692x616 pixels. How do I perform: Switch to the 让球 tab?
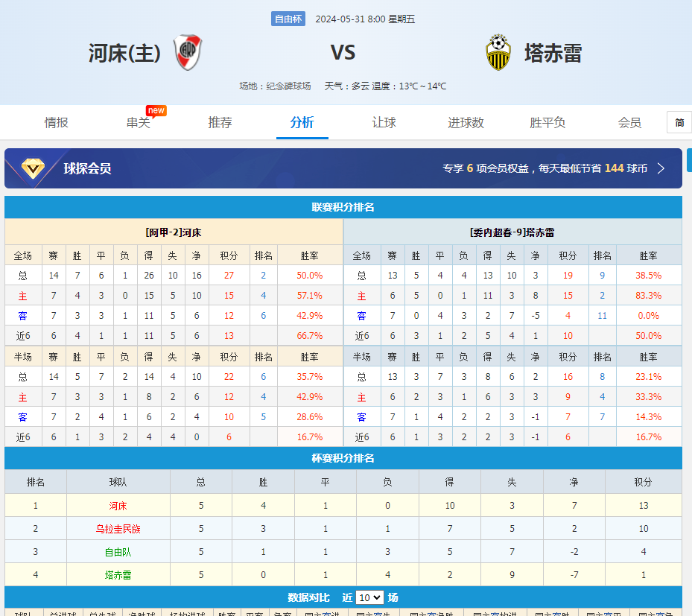click(384, 122)
